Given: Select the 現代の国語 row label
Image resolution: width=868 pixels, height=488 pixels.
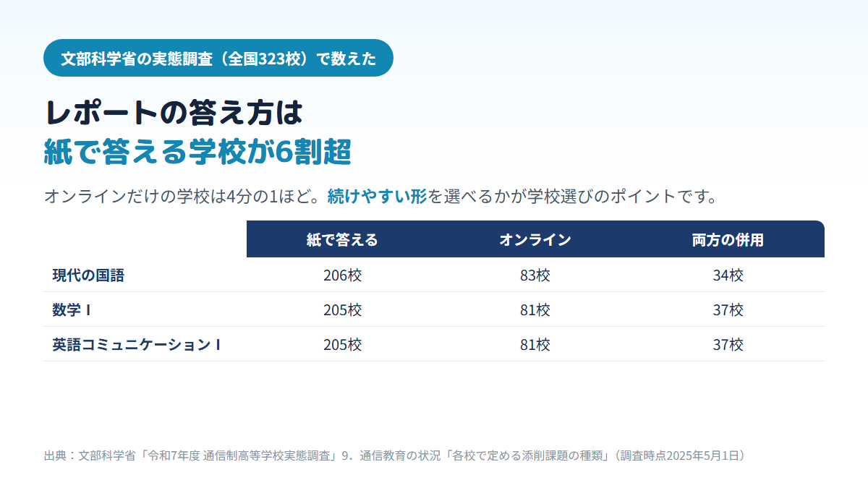Looking at the screenshot, I should (89, 275).
